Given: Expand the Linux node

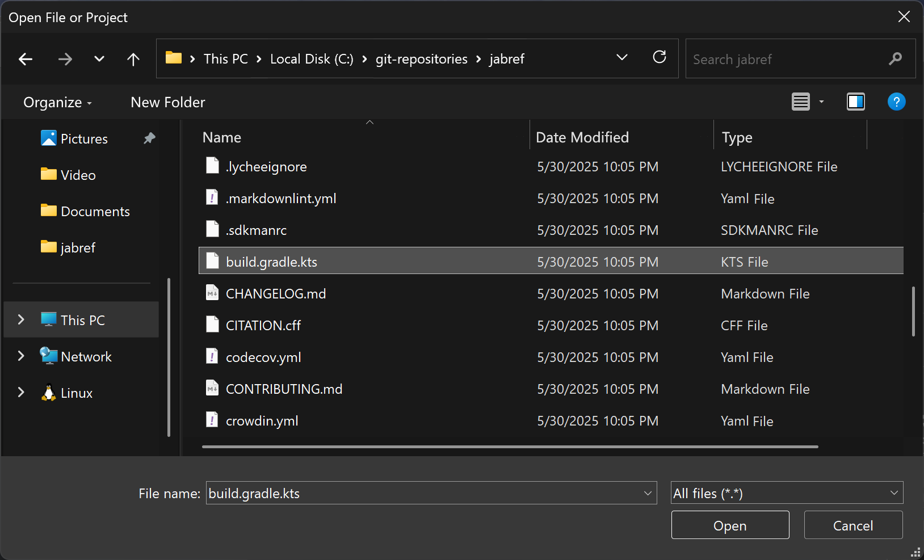Looking at the screenshot, I should pos(21,392).
